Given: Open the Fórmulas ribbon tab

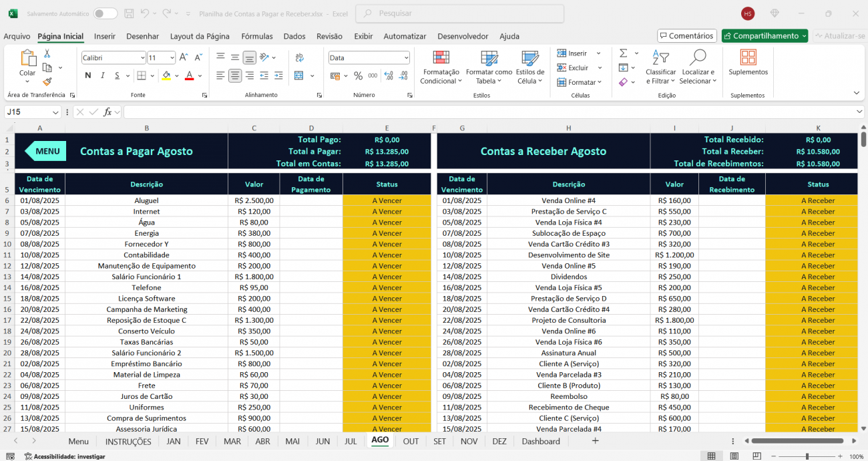Looking at the screenshot, I should coord(257,36).
